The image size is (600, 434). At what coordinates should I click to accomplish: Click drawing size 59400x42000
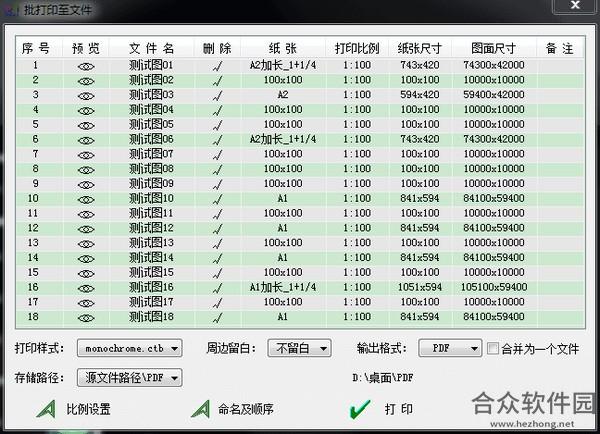click(494, 95)
